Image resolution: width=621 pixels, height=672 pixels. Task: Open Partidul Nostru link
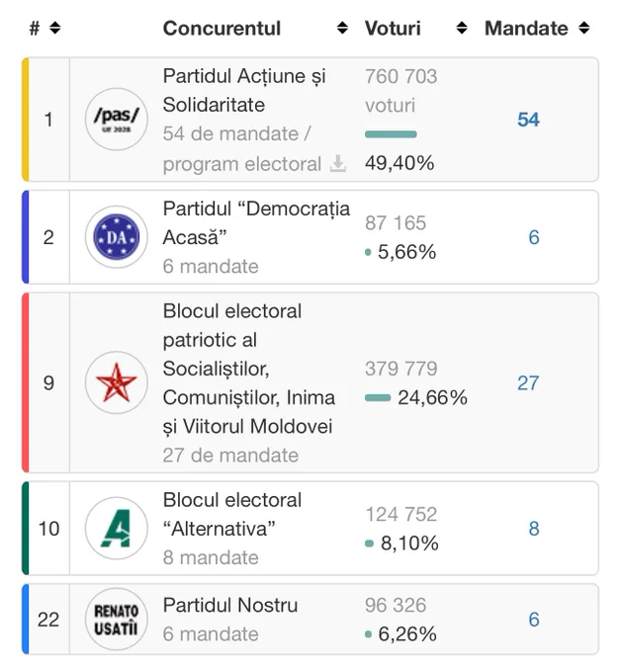(x=230, y=605)
